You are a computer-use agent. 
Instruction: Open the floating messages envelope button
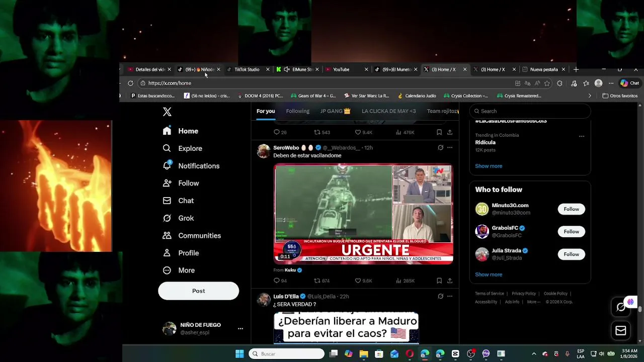pyautogui.click(x=621, y=330)
